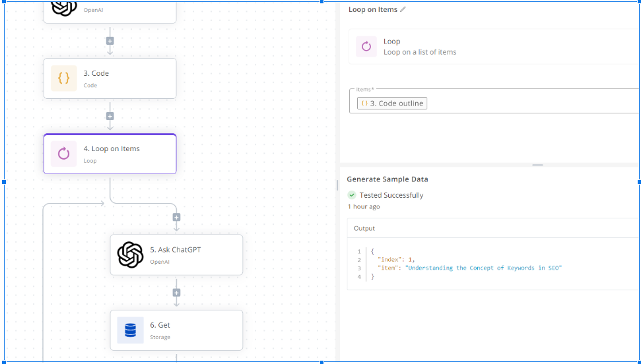Add step between Ask ChatGPT and Get
641x364 pixels.
(177, 293)
